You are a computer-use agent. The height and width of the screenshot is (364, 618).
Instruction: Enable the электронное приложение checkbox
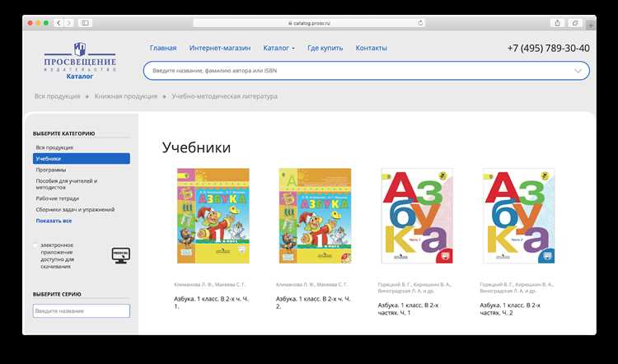pos(35,245)
